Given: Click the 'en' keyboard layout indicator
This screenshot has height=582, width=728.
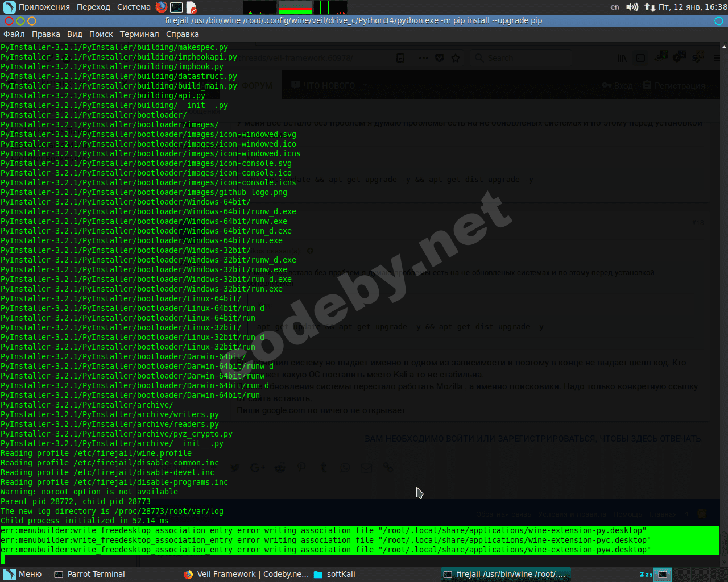Looking at the screenshot, I should pos(615,7).
